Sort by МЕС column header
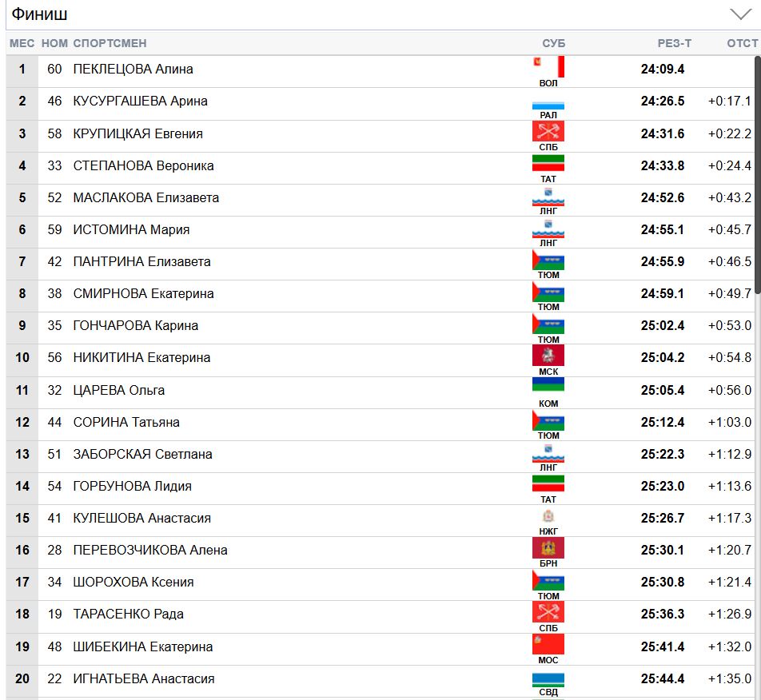This screenshot has height=700, width=761. (x=22, y=43)
